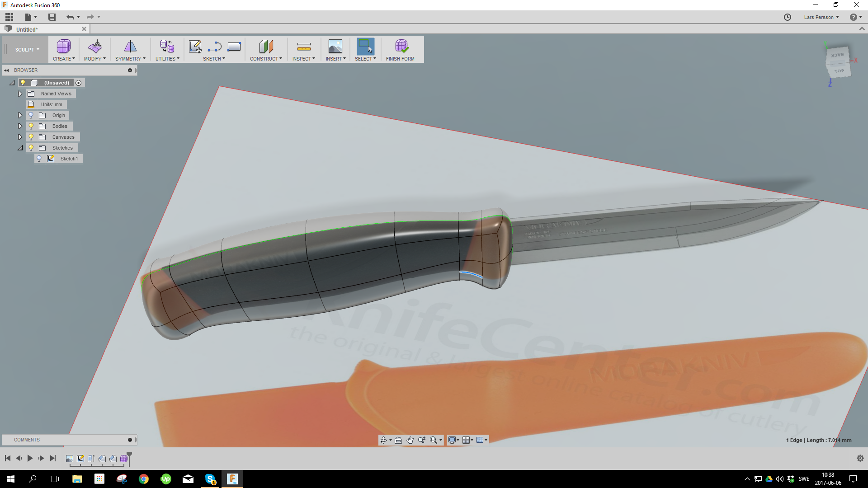Image resolution: width=868 pixels, height=488 pixels.
Task: Toggle the Bodies folder visibility bulb
Action: (30, 126)
